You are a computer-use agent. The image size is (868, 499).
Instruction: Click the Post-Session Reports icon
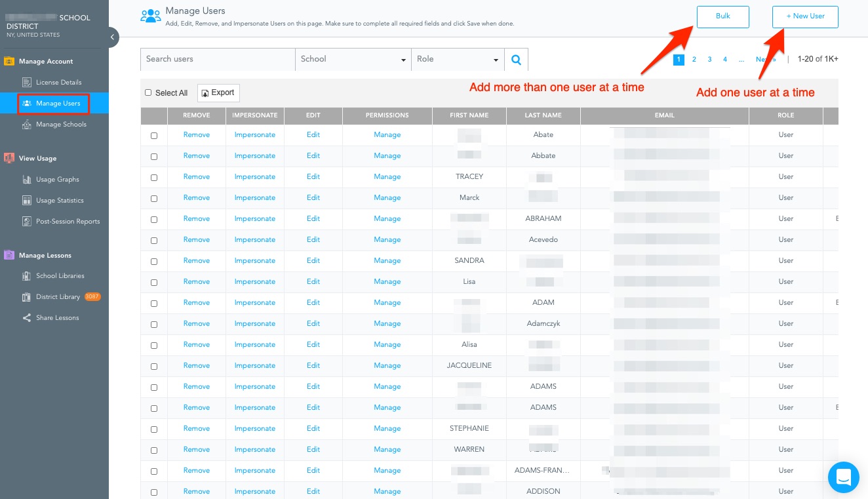27,222
